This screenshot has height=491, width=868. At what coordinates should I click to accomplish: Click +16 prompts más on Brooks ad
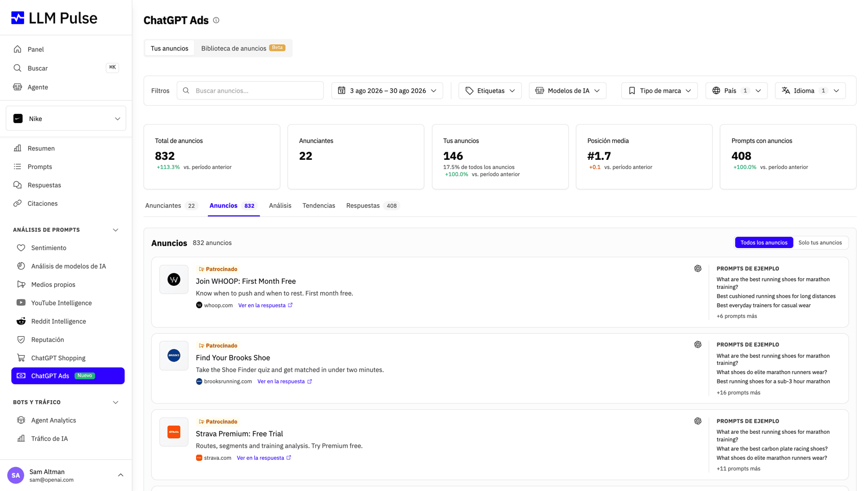click(x=738, y=392)
